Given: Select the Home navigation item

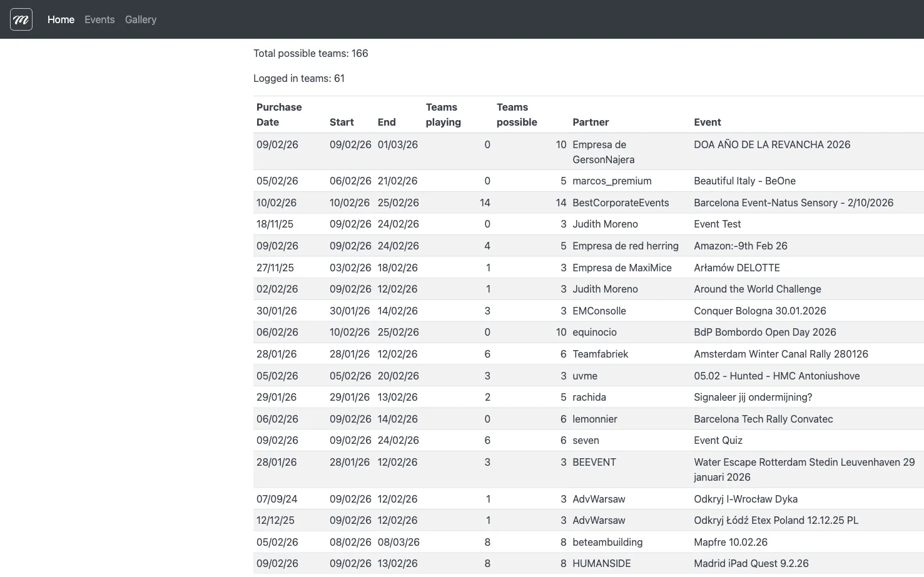Looking at the screenshot, I should pos(61,19).
